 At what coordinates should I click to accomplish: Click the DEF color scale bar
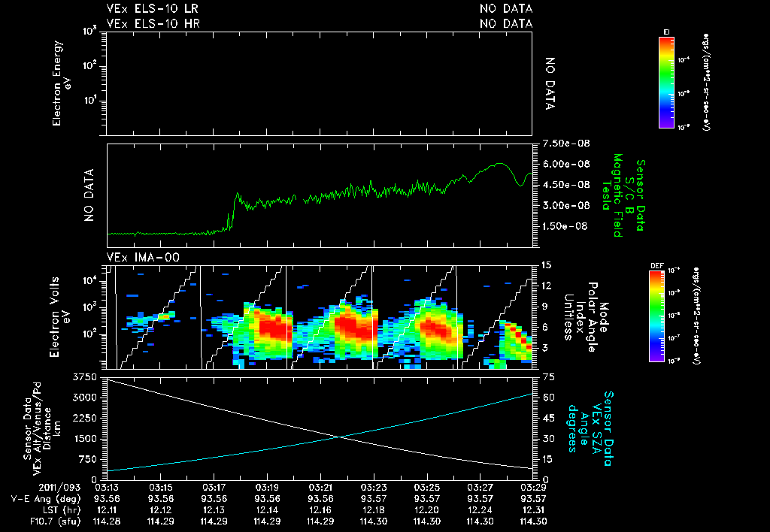pos(656,316)
